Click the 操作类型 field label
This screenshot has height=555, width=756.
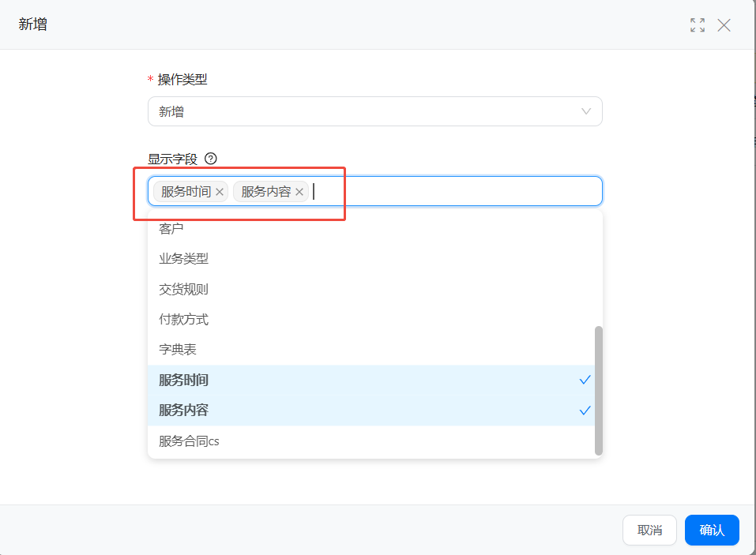click(x=182, y=80)
